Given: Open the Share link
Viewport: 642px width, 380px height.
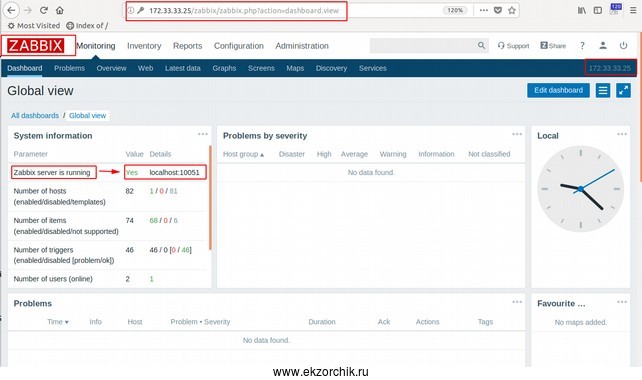Looking at the screenshot, I should pyautogui.click(x=553, y=46).
